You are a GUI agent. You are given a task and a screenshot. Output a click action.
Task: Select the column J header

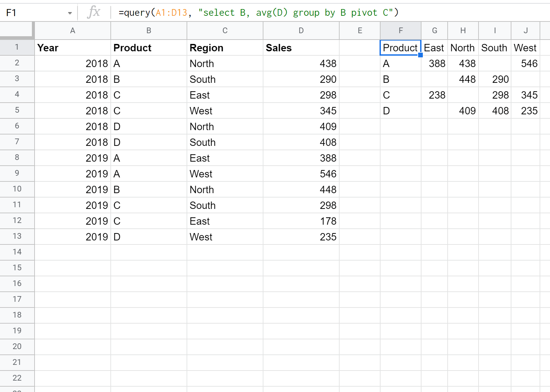click(x=525, y=31)
